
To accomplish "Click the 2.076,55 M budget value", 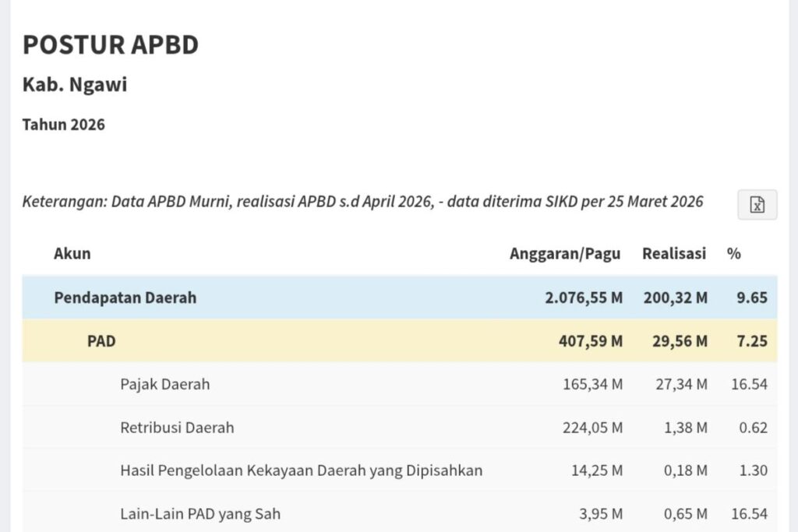I will (x=584, y=298).
